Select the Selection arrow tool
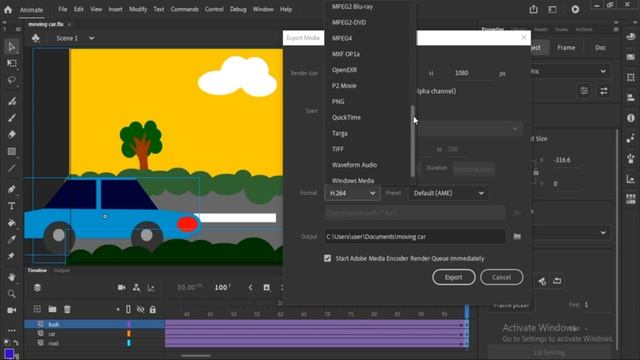This screenshot has width=640, height=360. tap(11, 47)
